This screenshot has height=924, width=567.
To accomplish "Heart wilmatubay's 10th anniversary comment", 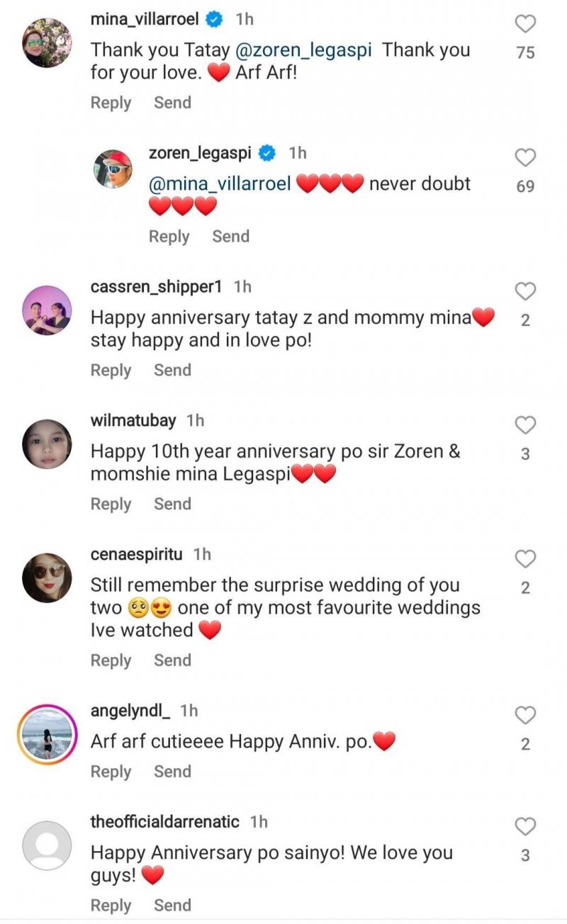I will (524, 425).
